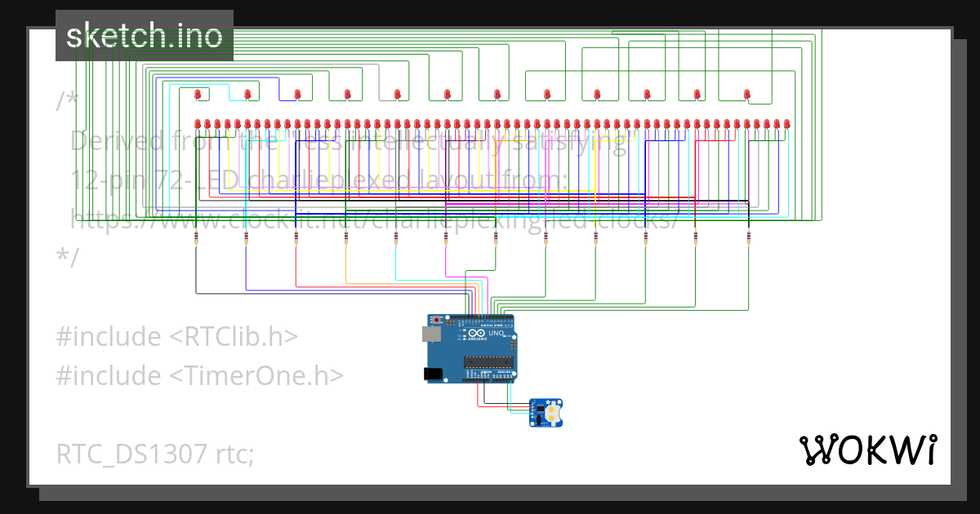This screenshot has height=514, width=980.
Task: Select the coin cell battery on the RTC board
Action: [x=554, y=413]
